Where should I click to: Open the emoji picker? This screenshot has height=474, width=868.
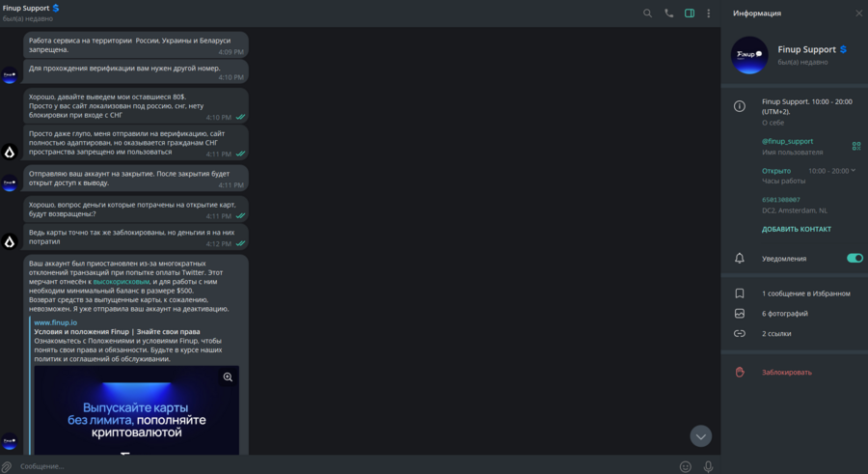click(686, 467)
